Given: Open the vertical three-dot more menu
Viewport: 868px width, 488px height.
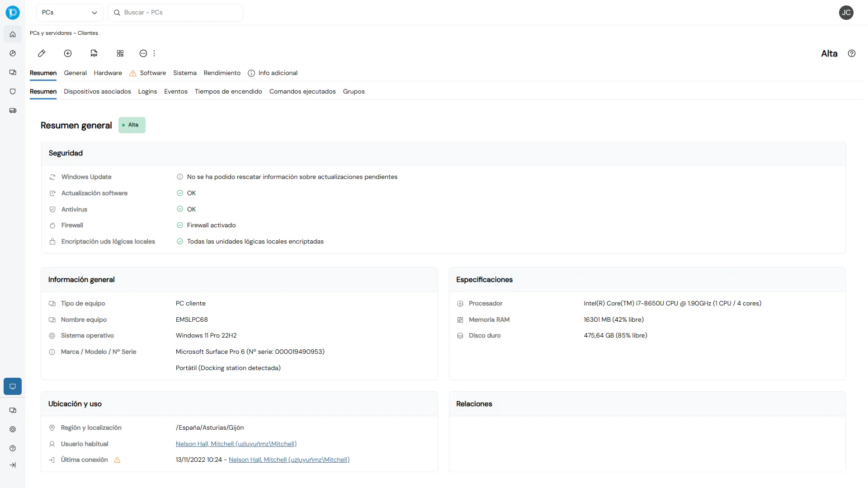Looking at the screenshot, I should (154, 53).
